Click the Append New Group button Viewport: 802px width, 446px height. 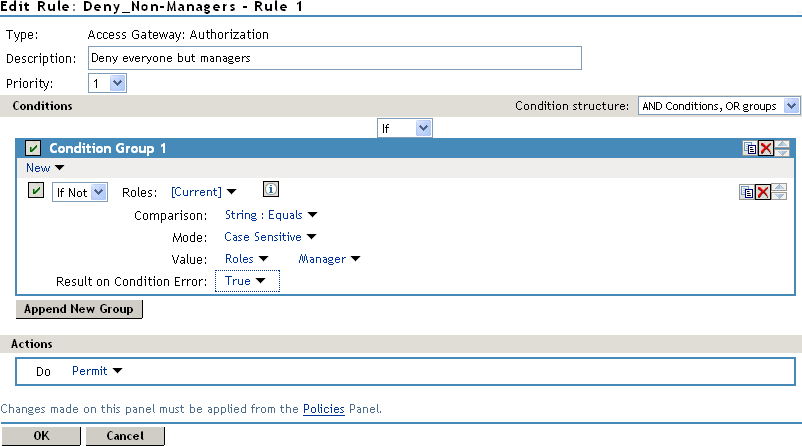[x=79, y=309]
